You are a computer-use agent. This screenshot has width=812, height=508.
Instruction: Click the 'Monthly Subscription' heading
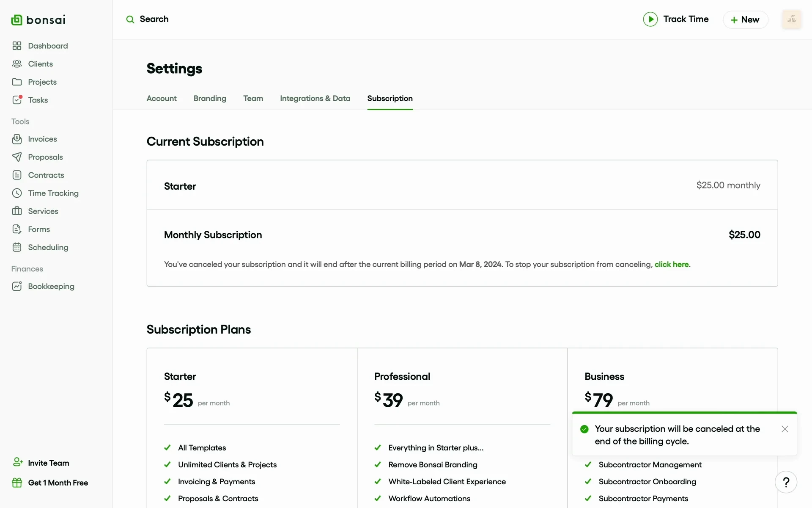point(213,235)
